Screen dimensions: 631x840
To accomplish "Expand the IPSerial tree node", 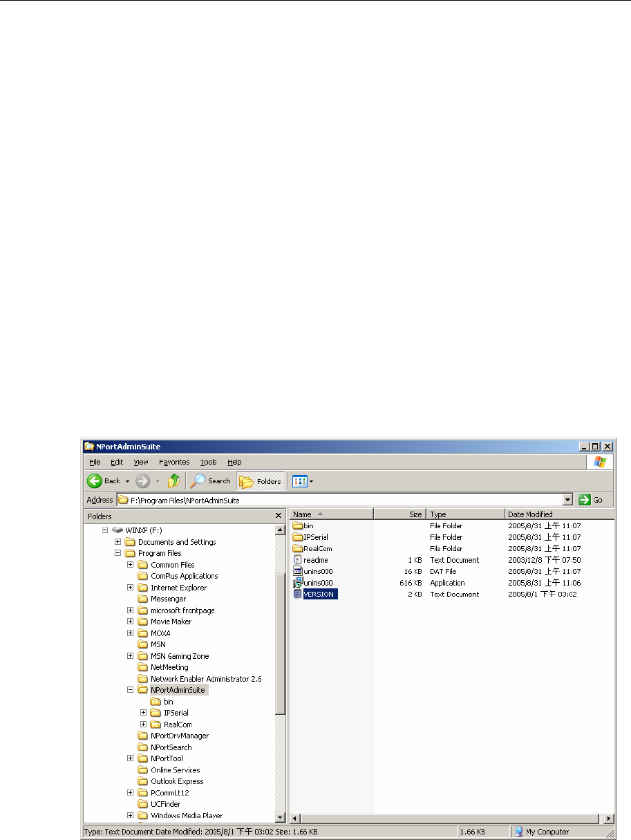I will 144,713.
